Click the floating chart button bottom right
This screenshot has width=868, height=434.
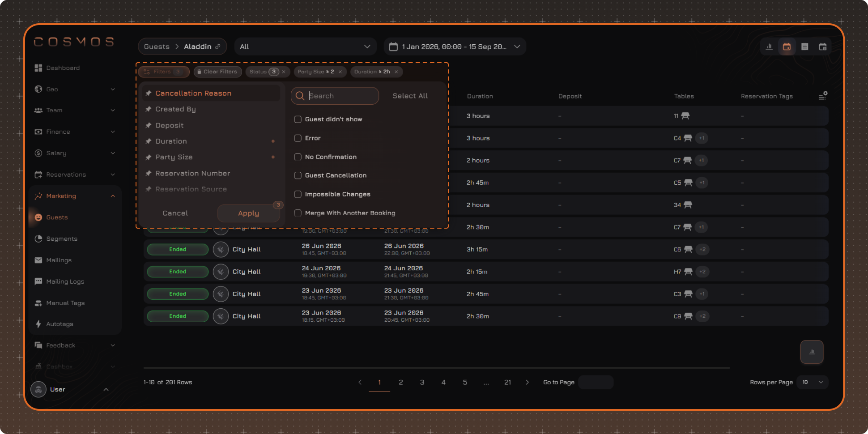pyautogui.click(x=812, y=352)
